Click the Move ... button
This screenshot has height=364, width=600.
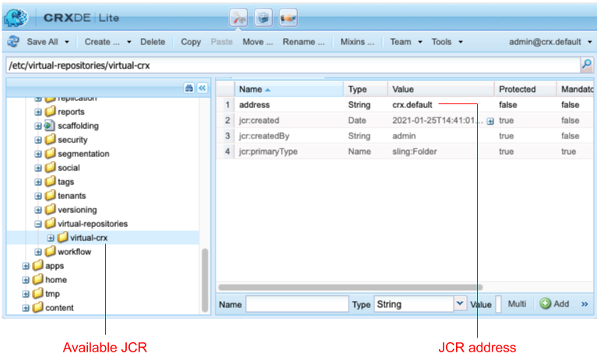(x=258, y=42)
